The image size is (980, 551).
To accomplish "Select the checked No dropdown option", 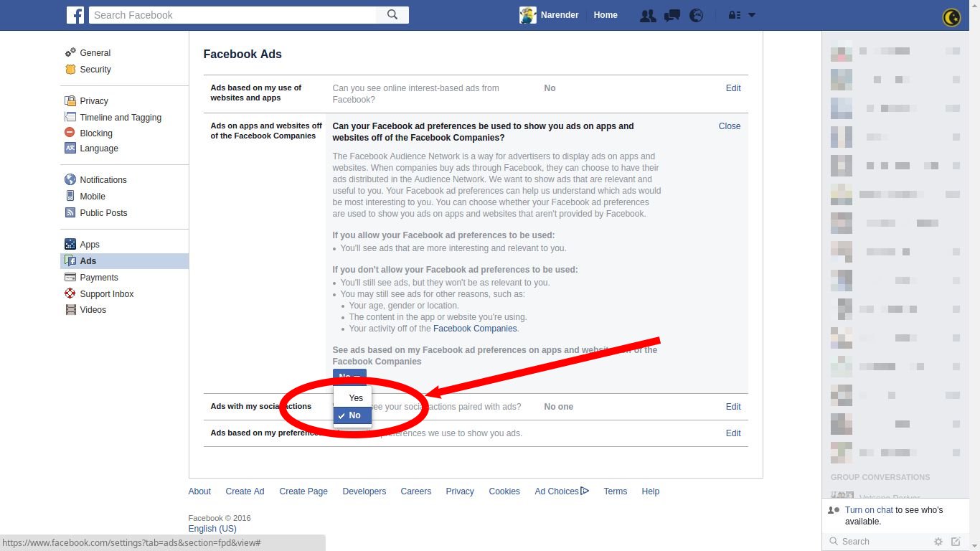I will (354, 415).
